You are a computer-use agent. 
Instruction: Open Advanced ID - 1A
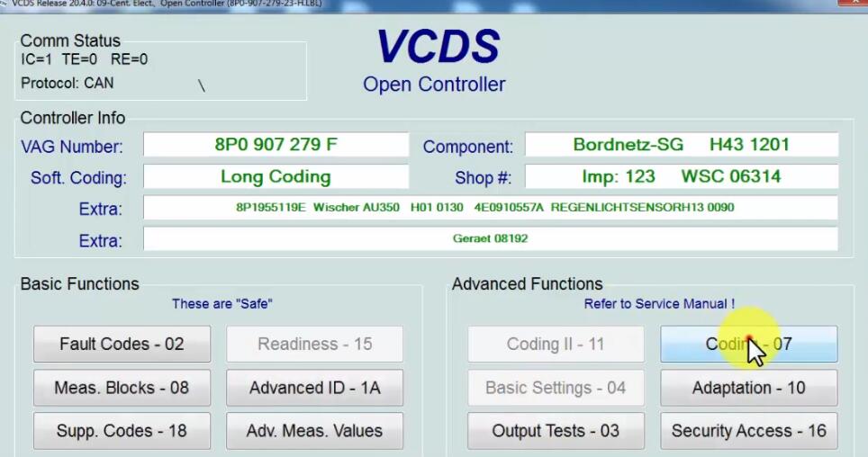(x=314, y=388)
